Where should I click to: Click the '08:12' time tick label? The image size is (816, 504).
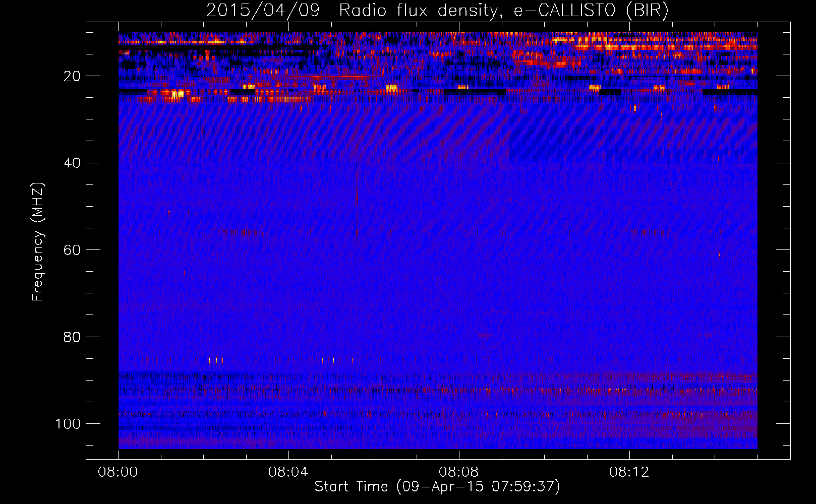(629, 472)
